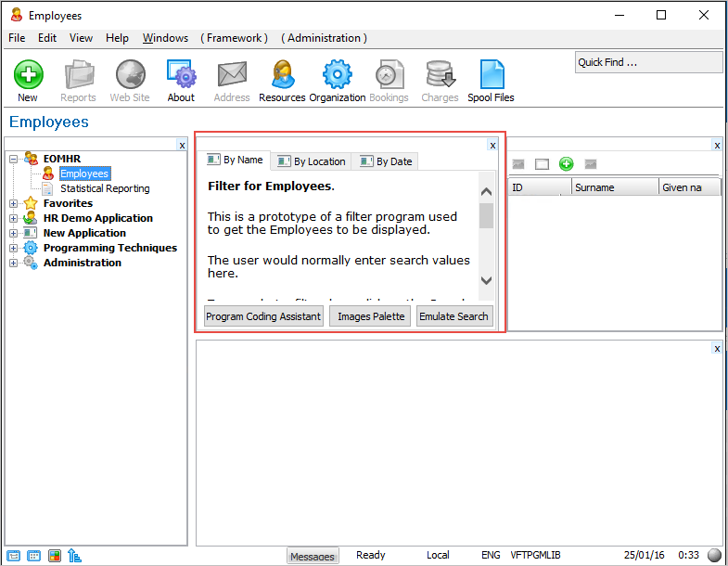The width and height of the screenshot is (728, 566).
Task: Switch to the By Location filter tab
Action: click(x=311, y=161)
